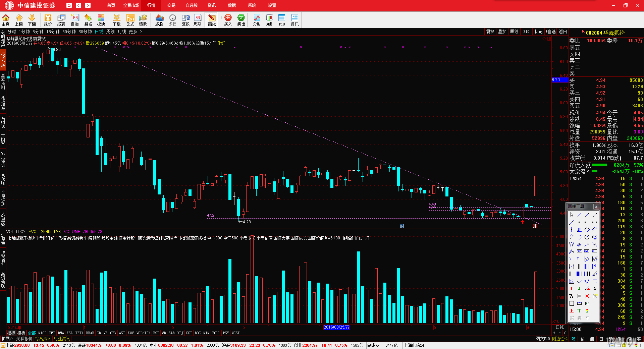Image resolution: width=644 pixels, height=349 pixels.
Task: Select the 模板 template mode tab
Action: click(x=21, y=333)
